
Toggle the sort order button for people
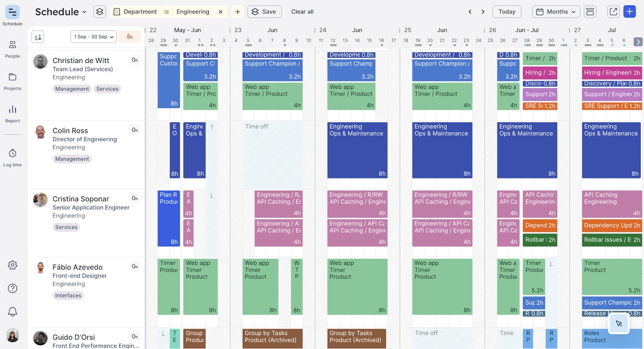[x=38, y=37]
